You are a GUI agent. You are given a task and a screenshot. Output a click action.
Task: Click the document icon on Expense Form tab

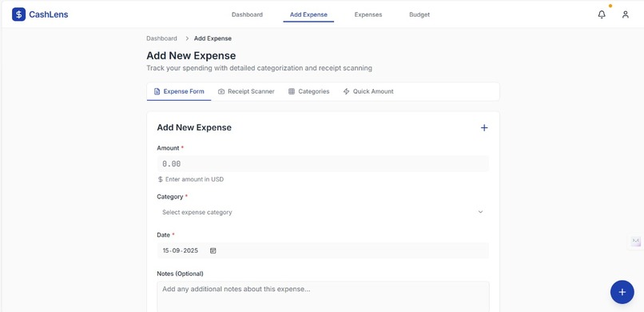click(x=157, y=91)
